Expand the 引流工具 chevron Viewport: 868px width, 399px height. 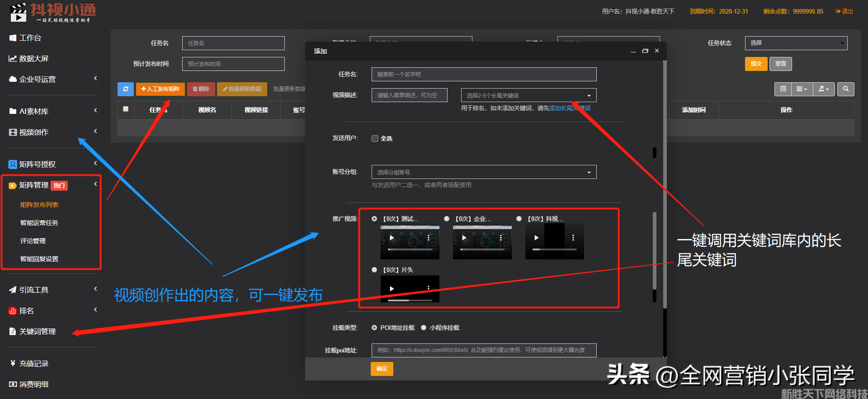pyautogui.click(x=95, y=289)
